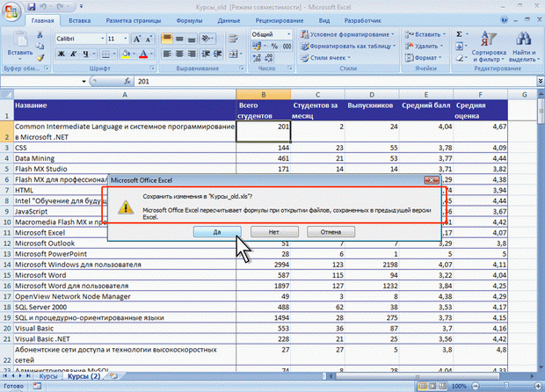Open the Формат cells dropdown

423,58
